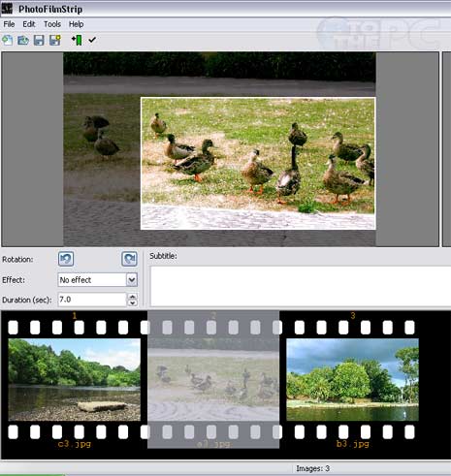451x476 pixels.
Task: Click the Duration (sec) label
Action: (x=27, y=300)
